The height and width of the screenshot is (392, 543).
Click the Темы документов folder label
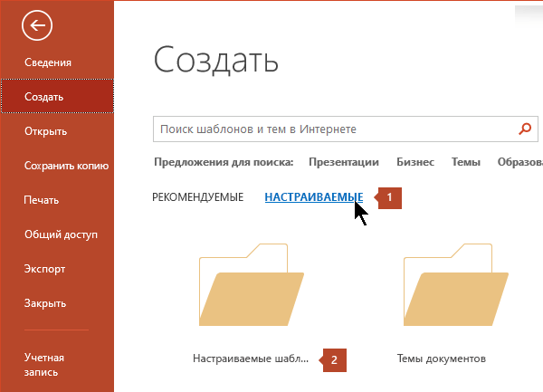[x=442, y=359]
